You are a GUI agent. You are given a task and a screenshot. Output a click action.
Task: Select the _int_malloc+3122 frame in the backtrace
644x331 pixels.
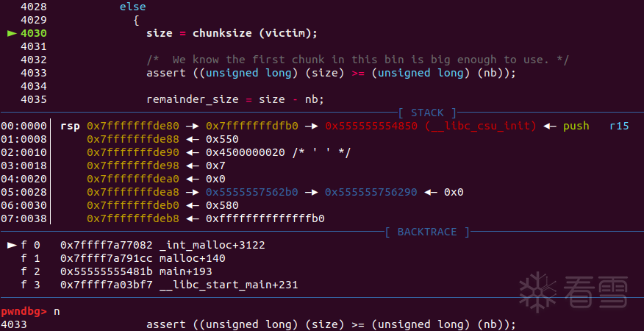click(212, 244)
